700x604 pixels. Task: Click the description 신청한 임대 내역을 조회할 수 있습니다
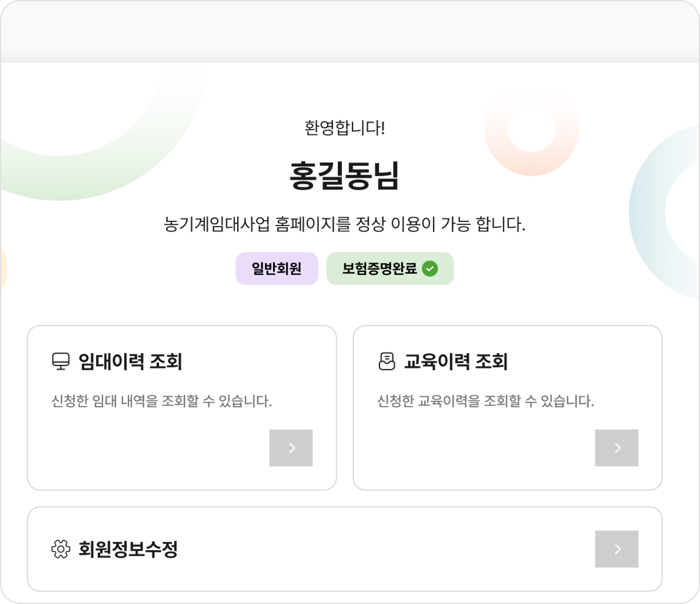click(x=161, y=401)
